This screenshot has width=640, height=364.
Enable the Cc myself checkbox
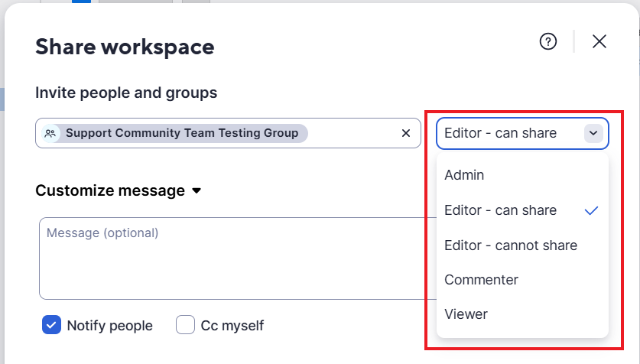(185, 325)
